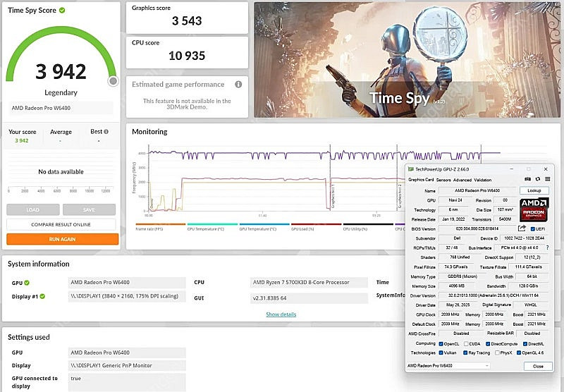Take a GPU-Z screenshot with the camera icon
Screen dimensions: 564x392
tap(527, 179)
